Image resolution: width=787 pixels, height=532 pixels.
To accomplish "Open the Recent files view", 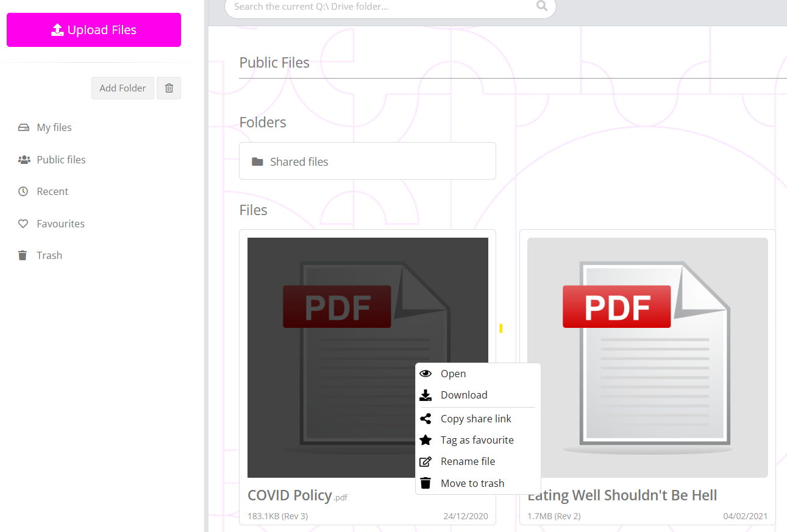I will [52, 191].
